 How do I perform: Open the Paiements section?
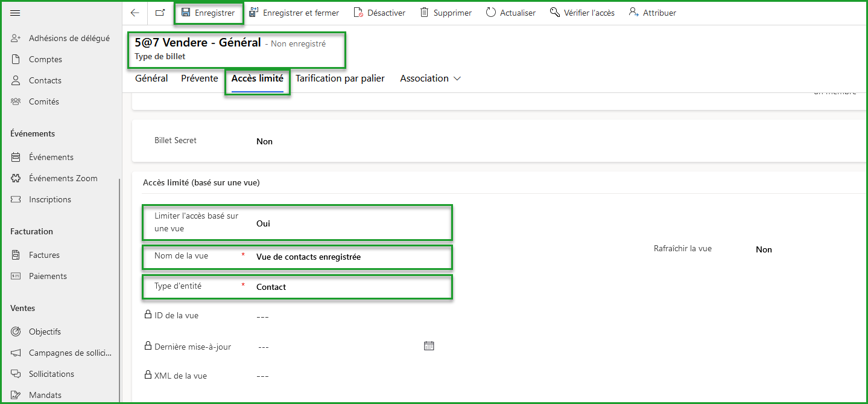point(47,275)
